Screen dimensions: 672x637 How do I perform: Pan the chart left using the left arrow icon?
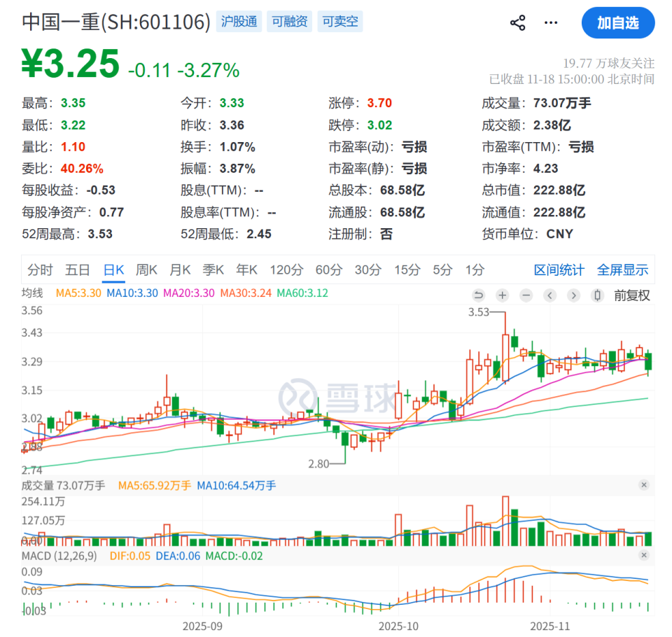tap(549, 295)
